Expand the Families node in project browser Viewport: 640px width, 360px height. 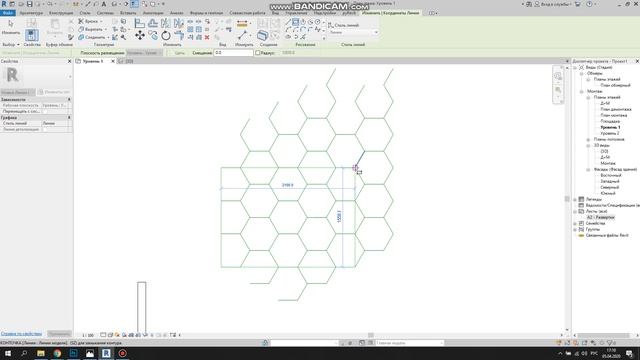(x=575, y=223)
